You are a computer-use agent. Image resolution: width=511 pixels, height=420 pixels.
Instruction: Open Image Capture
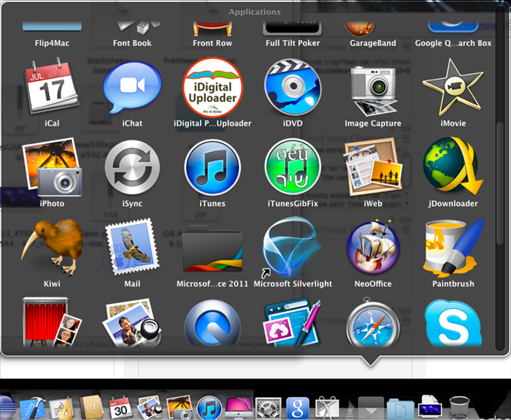[x=373, y=91]
